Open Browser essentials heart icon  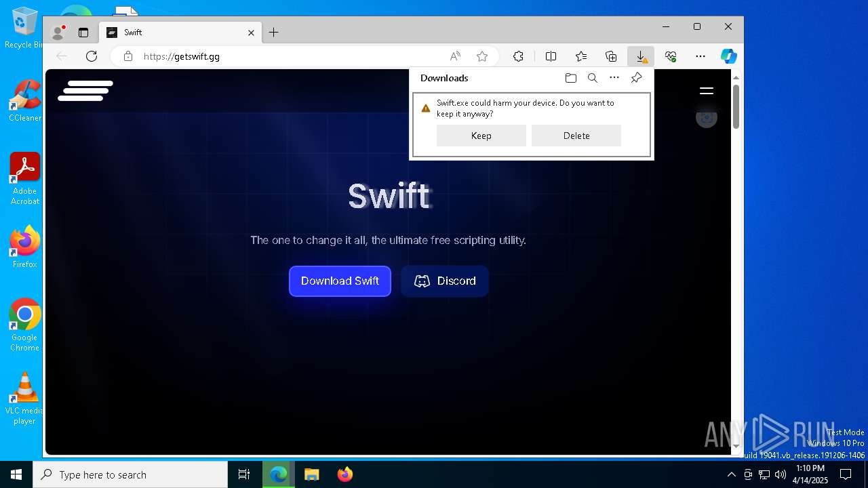coord(671,56)
